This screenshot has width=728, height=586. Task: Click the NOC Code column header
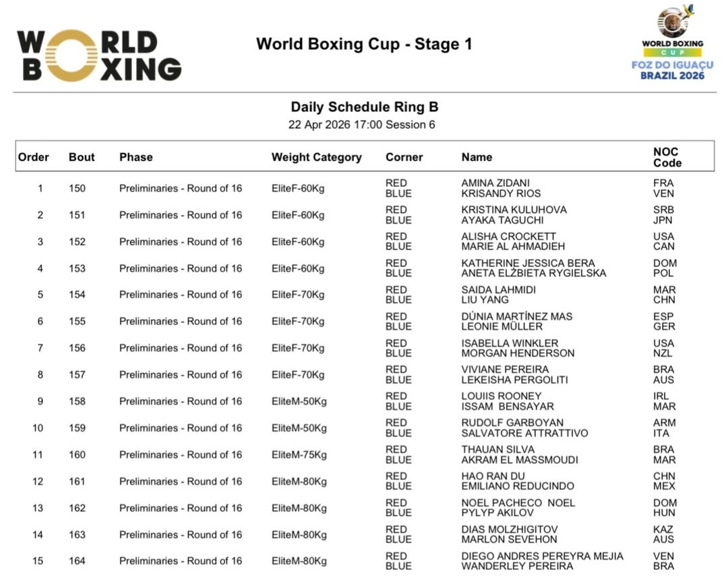point(667,157)
